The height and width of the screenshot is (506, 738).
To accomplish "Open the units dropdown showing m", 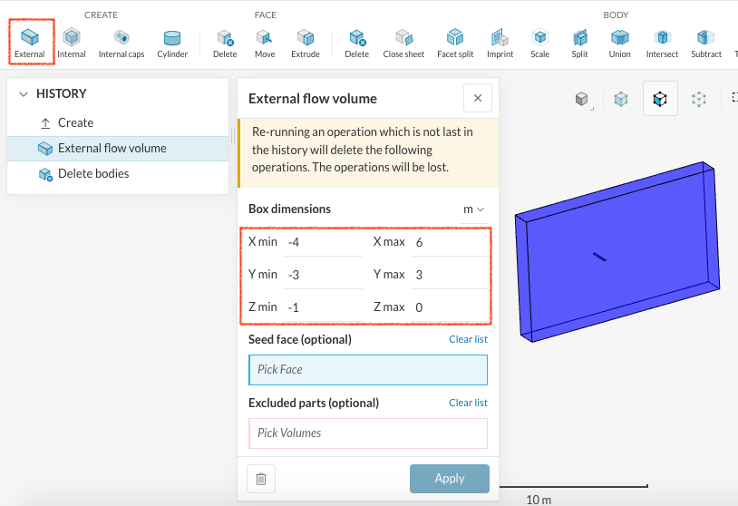I will (472, 210).
